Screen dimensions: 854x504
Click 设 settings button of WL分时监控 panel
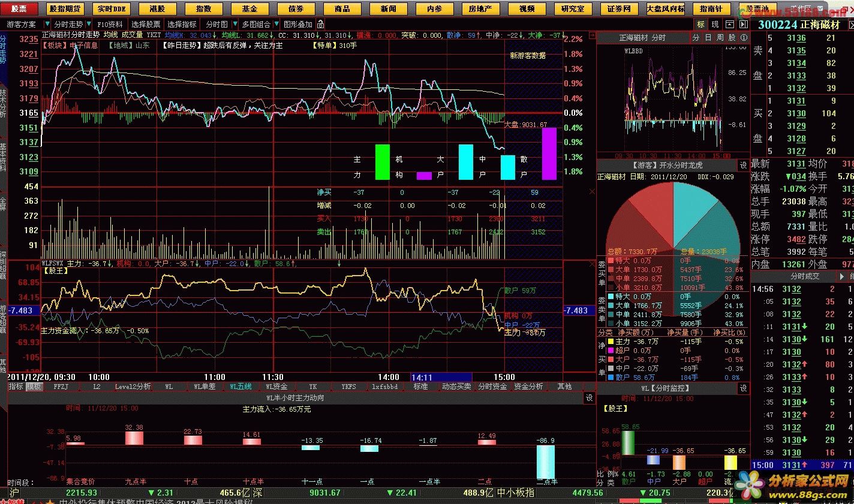click(744, 388)
